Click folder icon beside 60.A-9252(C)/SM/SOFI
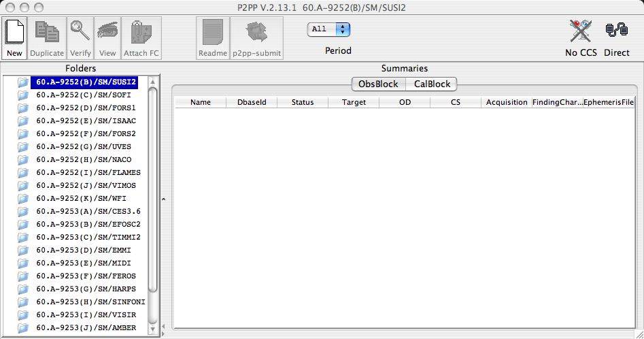Image resolution: width=644 pixels, height=339 pixels. pyautogui.click(x=23, y=95)
